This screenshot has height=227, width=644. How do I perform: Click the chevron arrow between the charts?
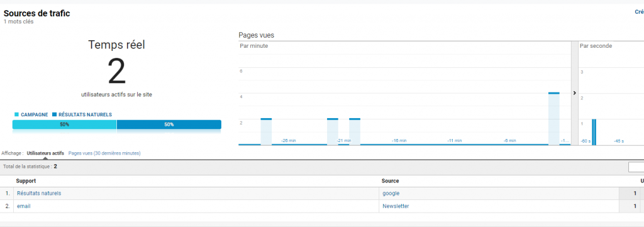[575, 93]
